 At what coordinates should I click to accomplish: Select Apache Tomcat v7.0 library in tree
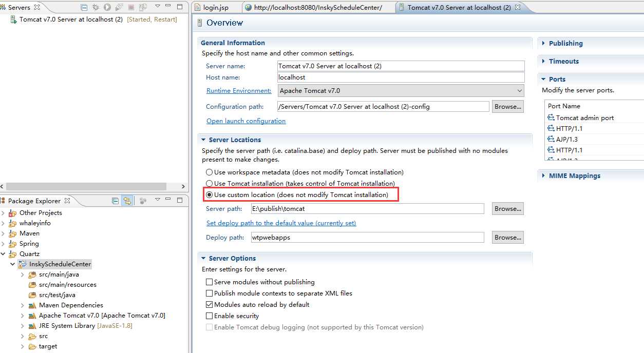pyautogui.click(x=102, y=316)
